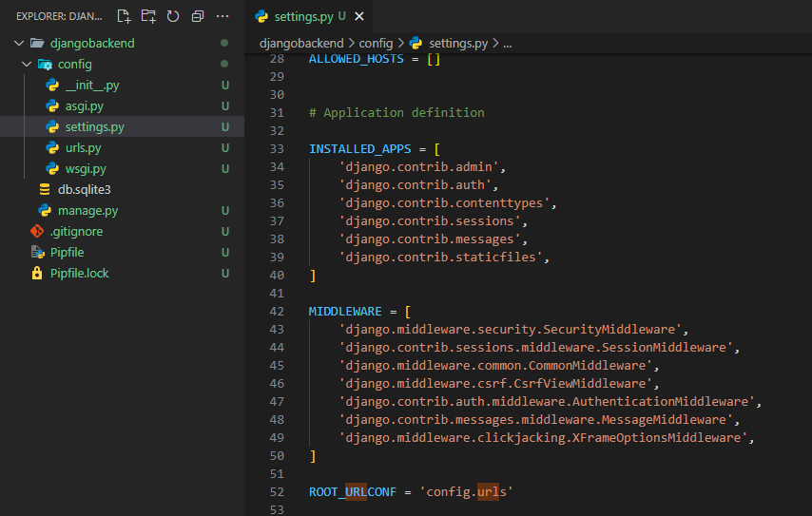Viewport: 812px width, 516px height.
Task: Open Explorer more actions ellipsis menu
Action: click(x=222, y=16)
